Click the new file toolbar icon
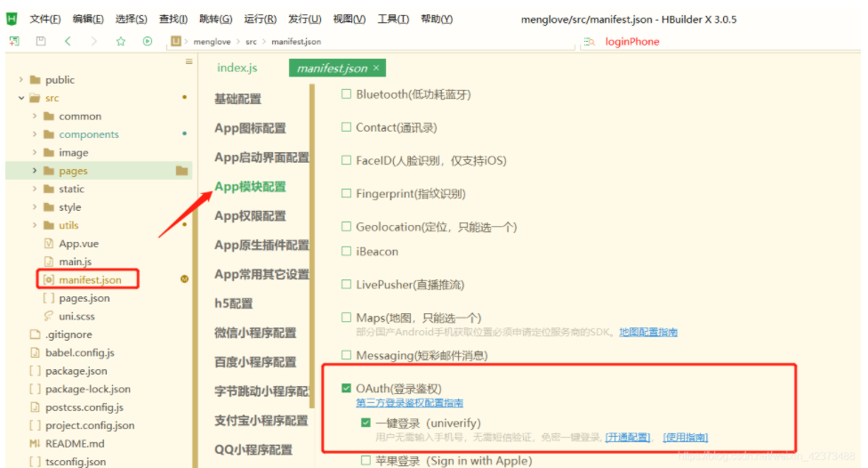Screen dimensions: 868x468 14,41
